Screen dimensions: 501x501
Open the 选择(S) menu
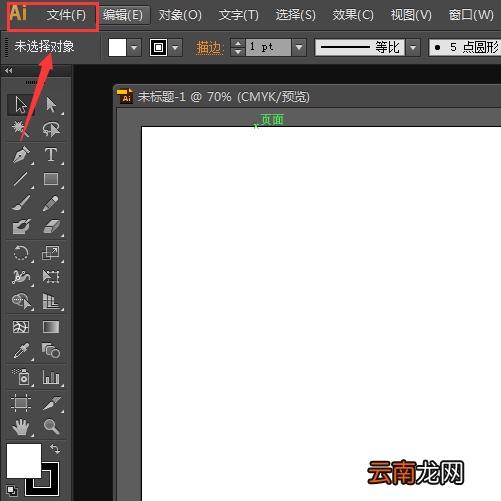tap(296, 15)
